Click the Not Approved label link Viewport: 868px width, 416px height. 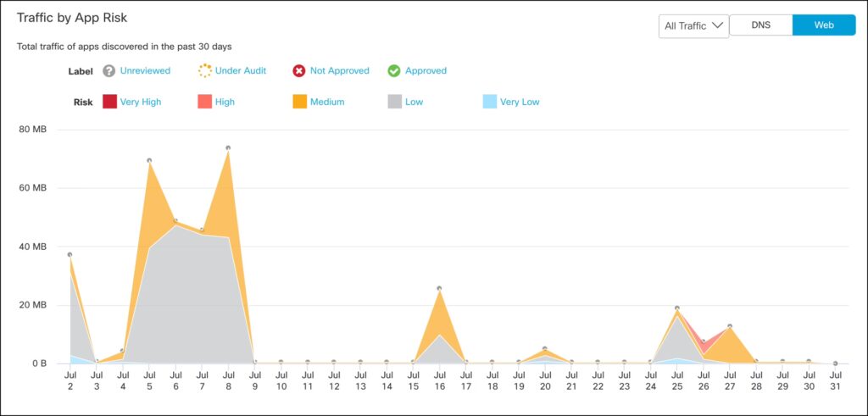pyautogui.click(x=339, y=71)
